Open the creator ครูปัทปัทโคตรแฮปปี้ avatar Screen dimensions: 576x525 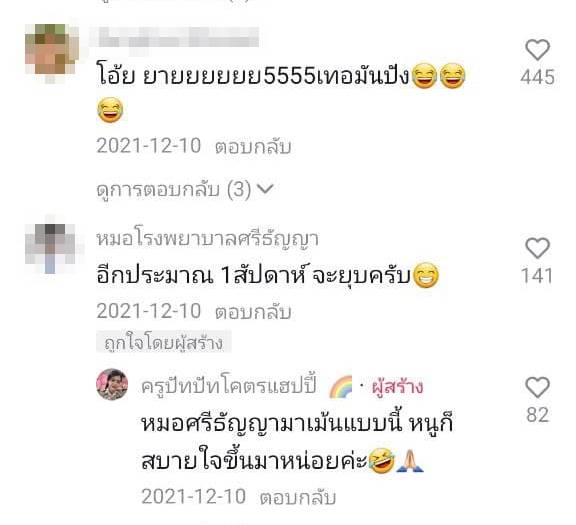click(112, 384)
